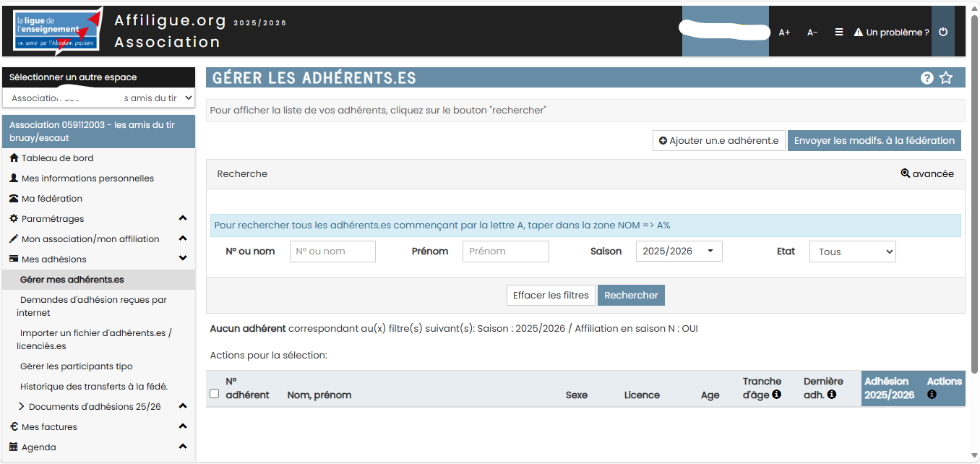Click info icon beside Tranche d'âge
Screen dimensions: 980x464
(776, 395)
